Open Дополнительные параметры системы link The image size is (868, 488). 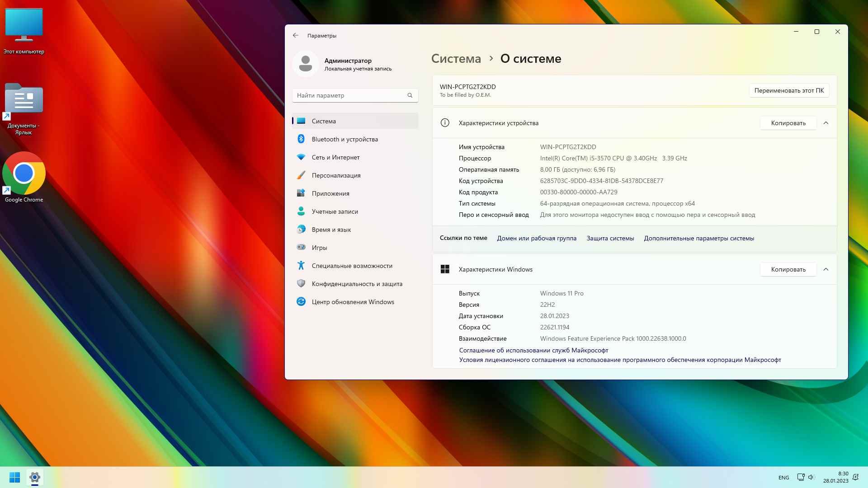(x=698, y=238)
